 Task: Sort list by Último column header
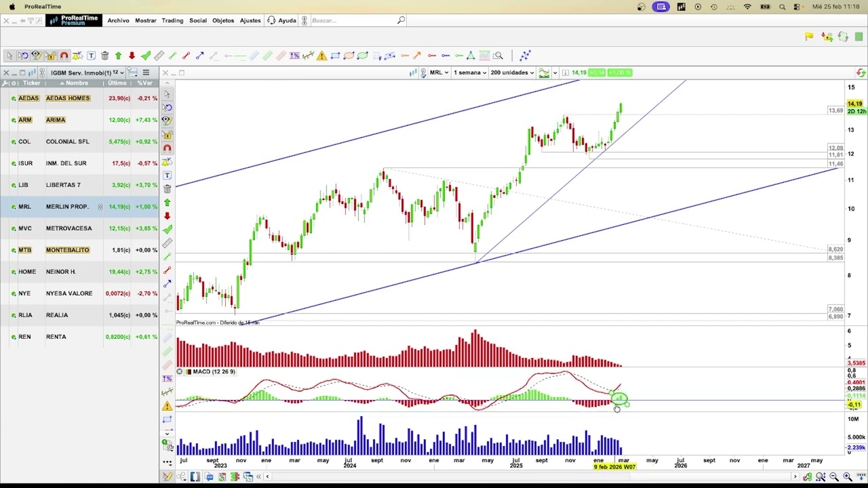point(117,83)
